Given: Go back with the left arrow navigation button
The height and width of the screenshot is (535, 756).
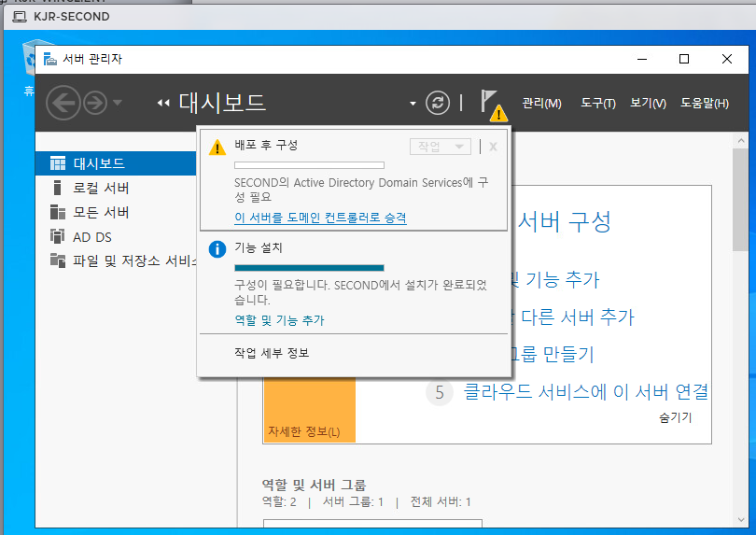Looking at the screenshot, I should click(63, 103).
